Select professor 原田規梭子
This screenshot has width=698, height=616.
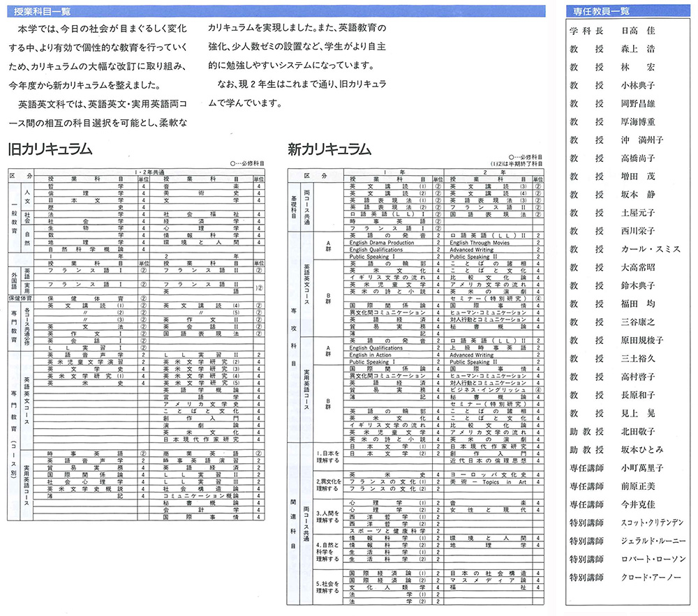642,340
